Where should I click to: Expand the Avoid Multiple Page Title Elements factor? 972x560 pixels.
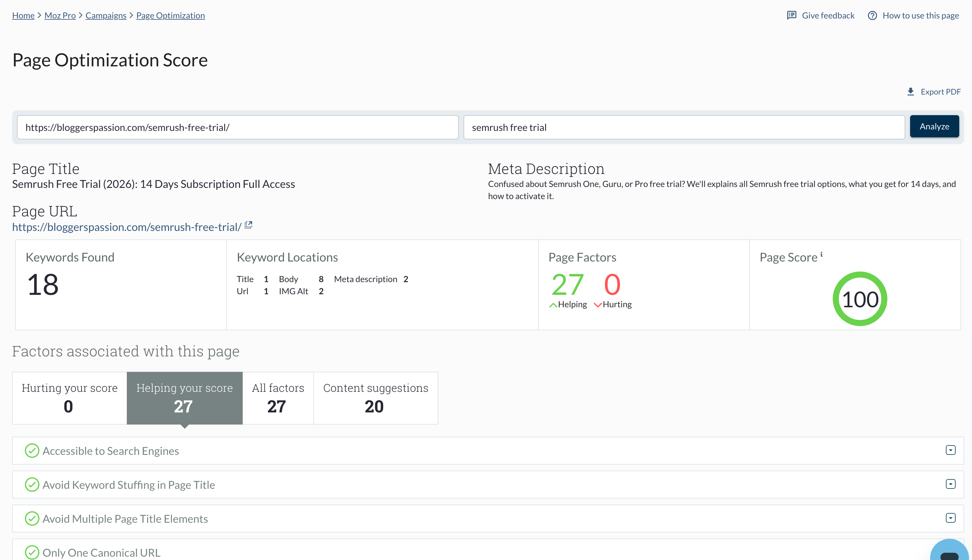coord(951,518)
